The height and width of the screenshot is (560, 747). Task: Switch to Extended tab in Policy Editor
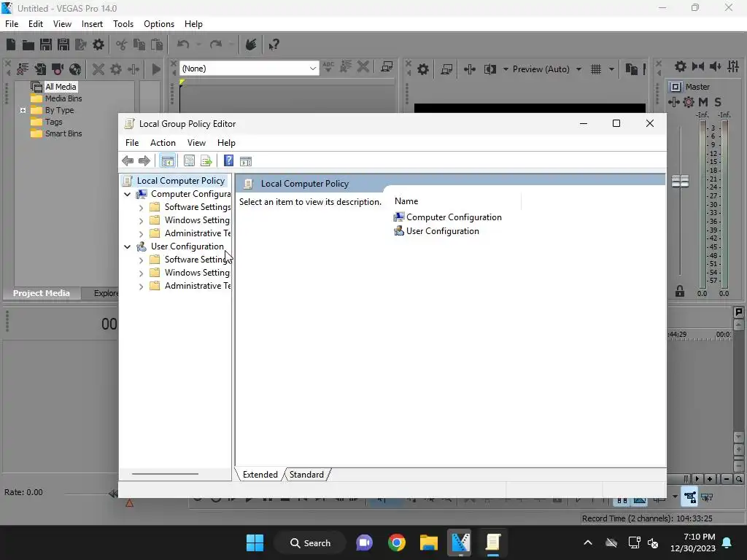[x=260, y=475]
